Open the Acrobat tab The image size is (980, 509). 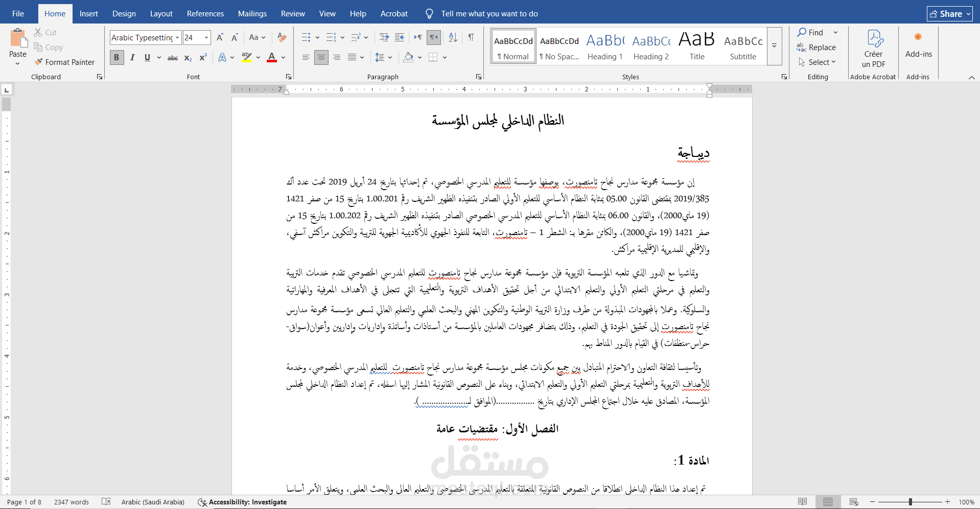click(394, 14)
